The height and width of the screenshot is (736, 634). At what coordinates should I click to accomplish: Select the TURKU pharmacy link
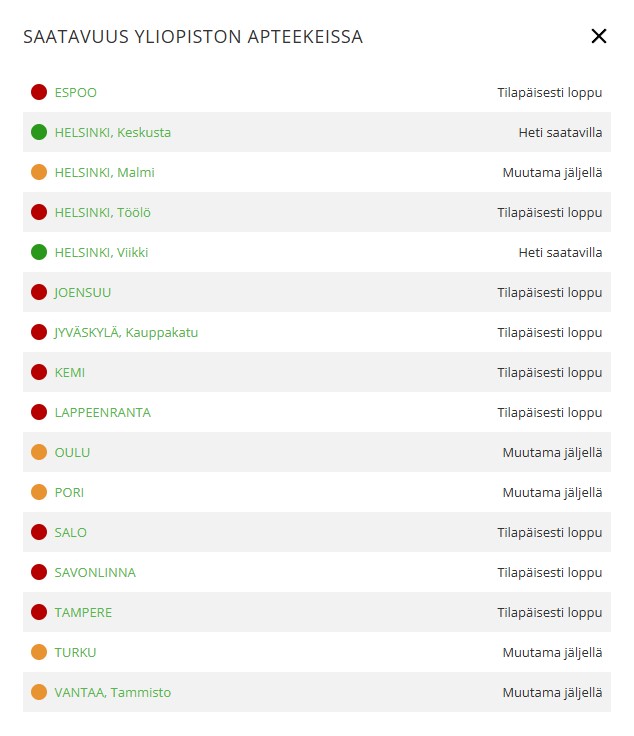pos(76,652)
